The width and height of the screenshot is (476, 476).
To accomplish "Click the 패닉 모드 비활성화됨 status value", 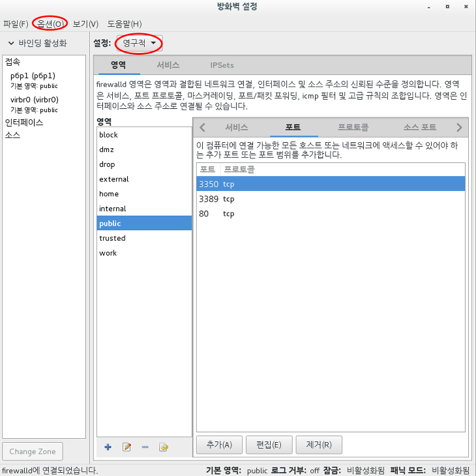I will pyautogui.click(x=451, y=471).
